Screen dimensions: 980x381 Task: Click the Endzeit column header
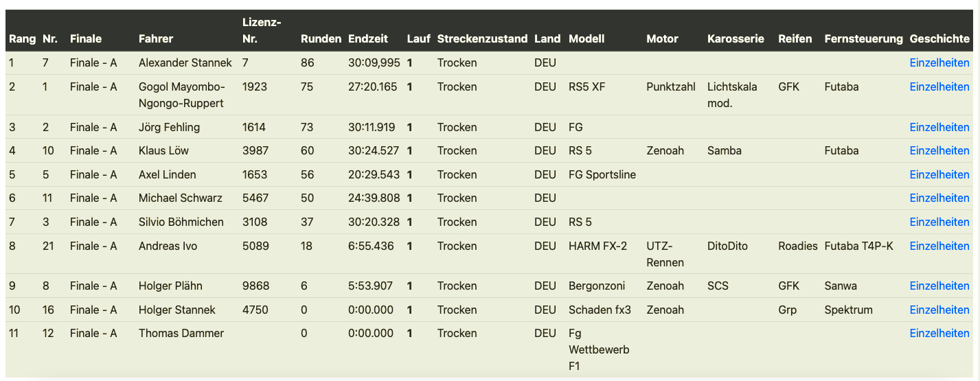[368, 39]
